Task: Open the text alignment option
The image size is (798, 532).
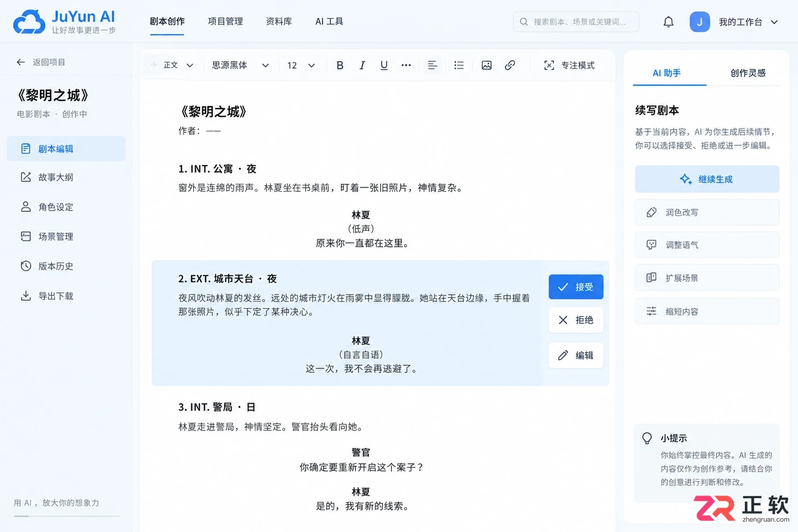Action: (x=432, y=65)
